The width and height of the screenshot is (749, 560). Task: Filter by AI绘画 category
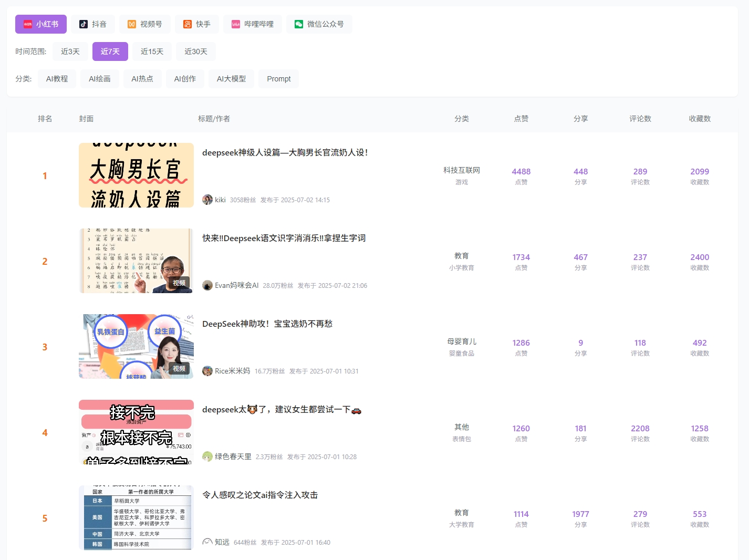tap(100, 79)
